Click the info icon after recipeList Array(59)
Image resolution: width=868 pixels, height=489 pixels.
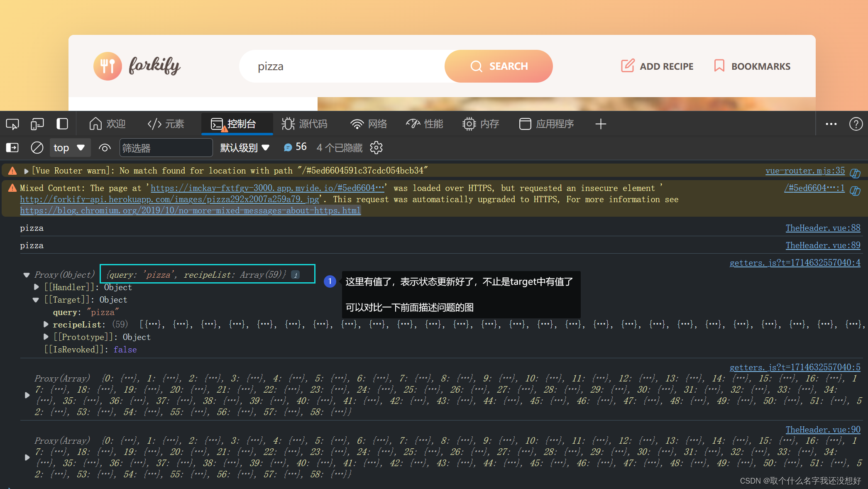[296, 275]
